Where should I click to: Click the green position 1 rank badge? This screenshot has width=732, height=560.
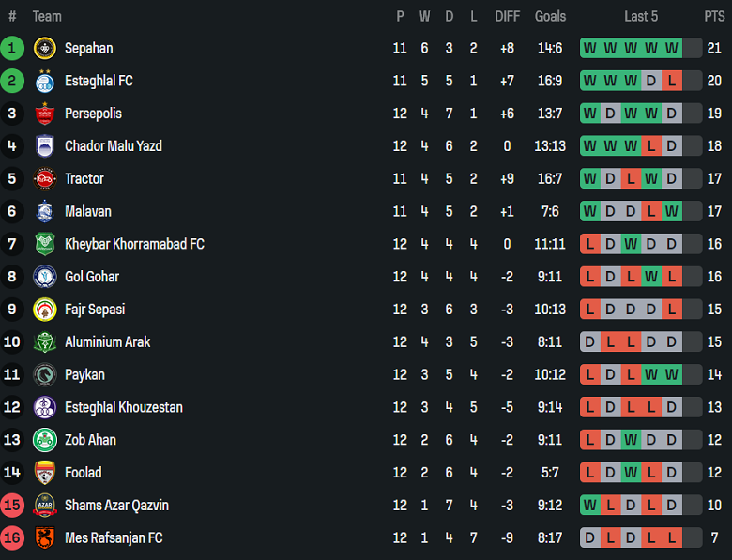(12, 49)
